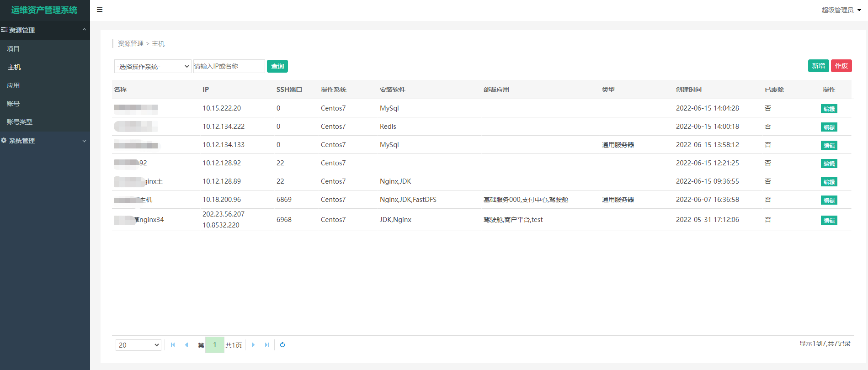The image size is (868, 370).
Task: Select the IP cell 10.12.134.222
Action: coord(224,127)
